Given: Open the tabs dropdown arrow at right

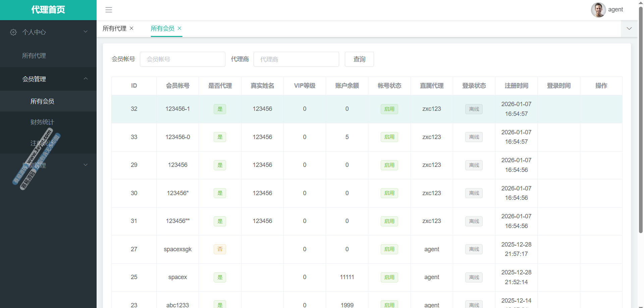Looking at the screenshot, I should [x=629, y=29].
